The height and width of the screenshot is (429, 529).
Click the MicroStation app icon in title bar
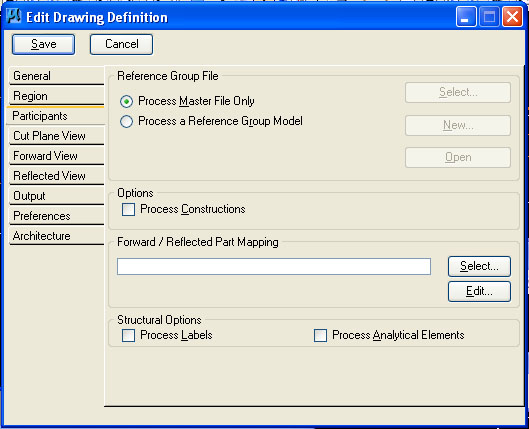coord(14,16)
